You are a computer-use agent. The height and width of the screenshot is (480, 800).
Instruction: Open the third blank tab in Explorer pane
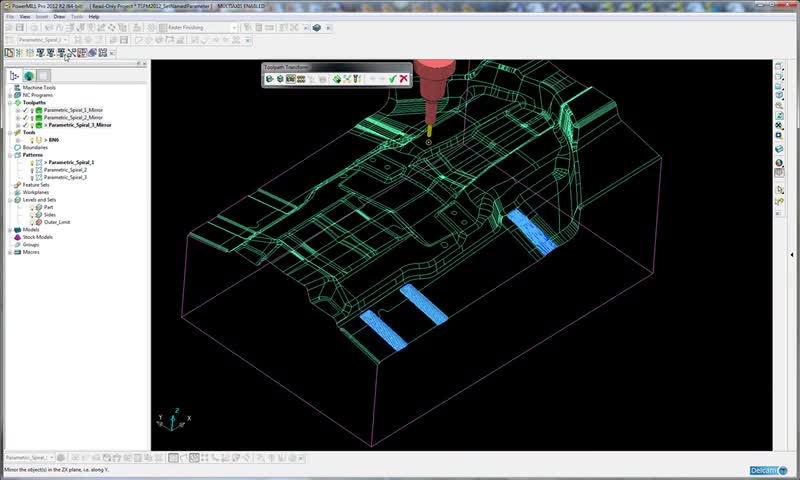click(x=44, y=75)
